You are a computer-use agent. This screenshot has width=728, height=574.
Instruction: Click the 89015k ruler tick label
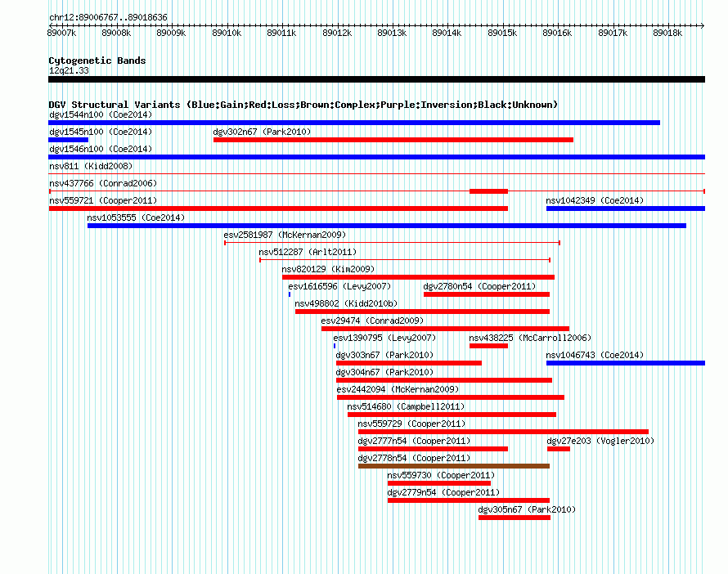502,33
